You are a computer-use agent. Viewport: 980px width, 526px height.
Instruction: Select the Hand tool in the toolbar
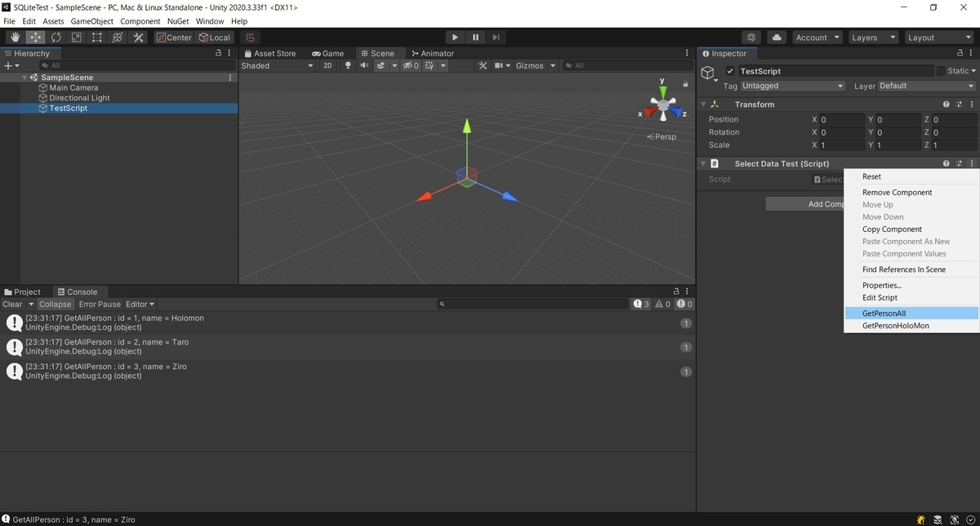tap(14, 37)
